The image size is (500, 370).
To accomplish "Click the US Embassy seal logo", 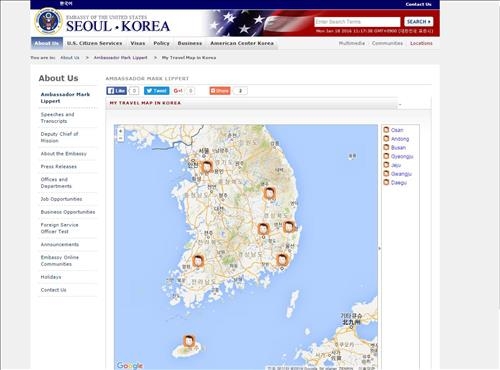I will tap(48, 21).
